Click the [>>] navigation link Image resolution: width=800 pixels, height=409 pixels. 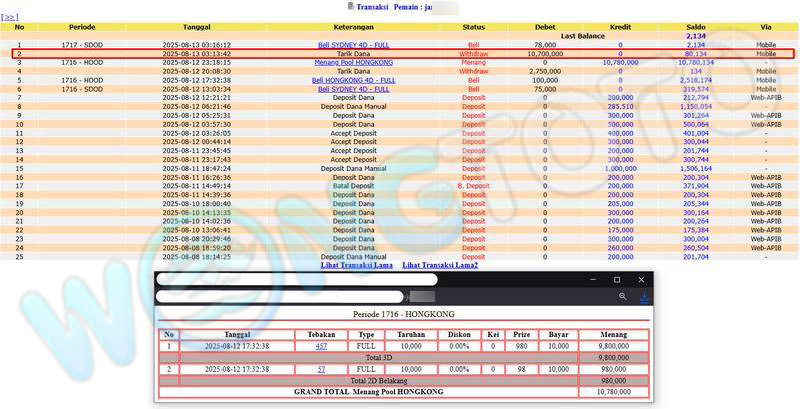(x=9, y=17)
